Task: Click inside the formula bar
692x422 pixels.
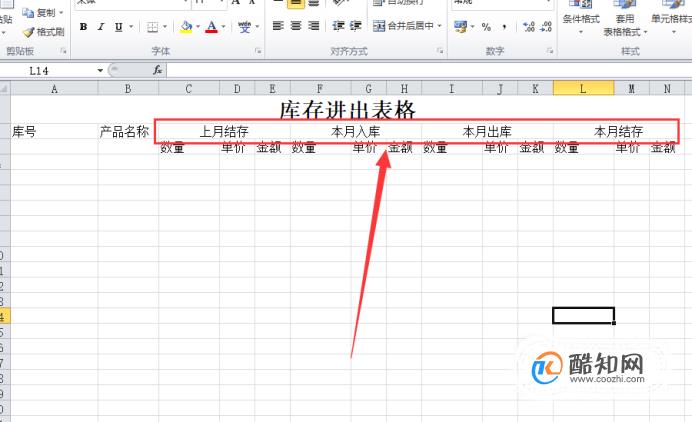Action: 429,71
